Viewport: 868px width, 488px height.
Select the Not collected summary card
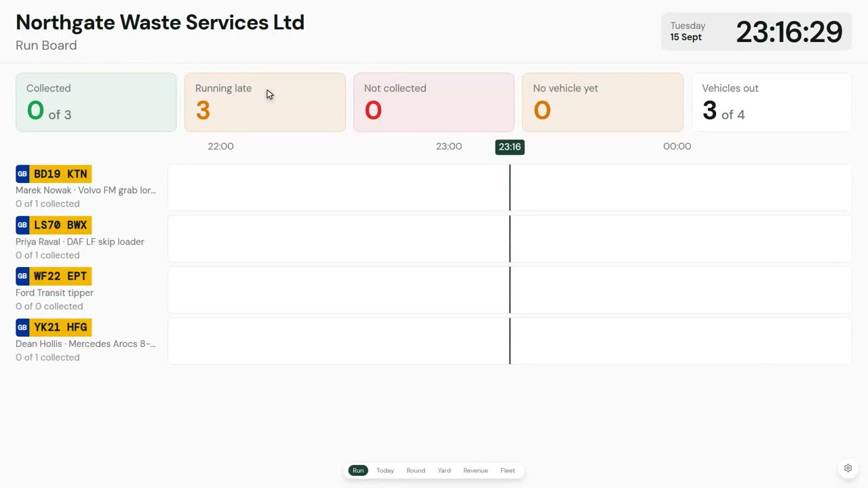[x=434, y=102]
